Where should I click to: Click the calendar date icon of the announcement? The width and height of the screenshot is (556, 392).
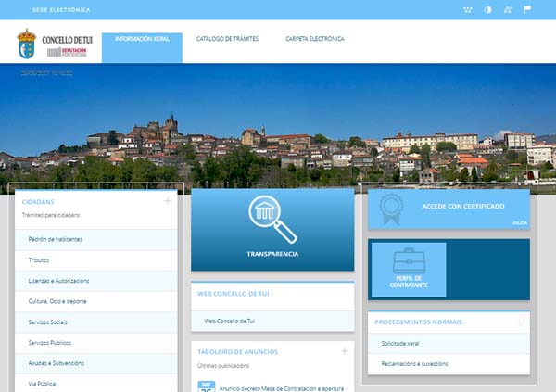[207, 386]
